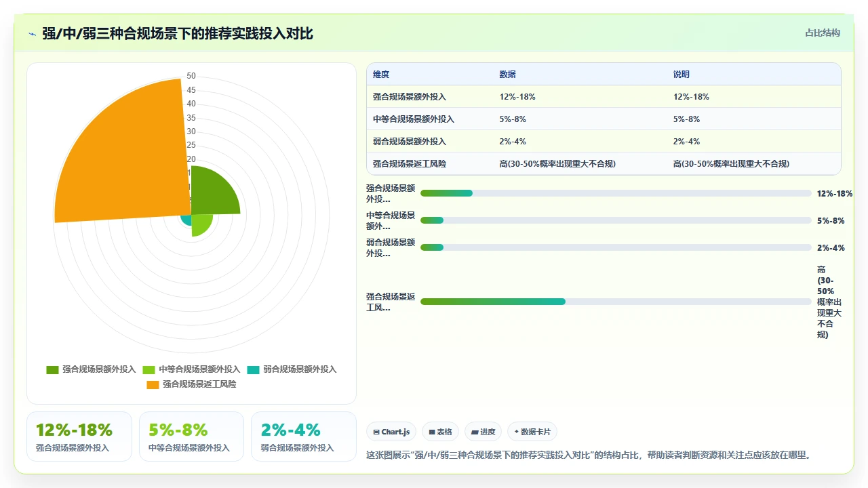Select the 强合规场景返工风险 table row label
The height and width of the screenshot is (488, 868).
click(410, 164)
